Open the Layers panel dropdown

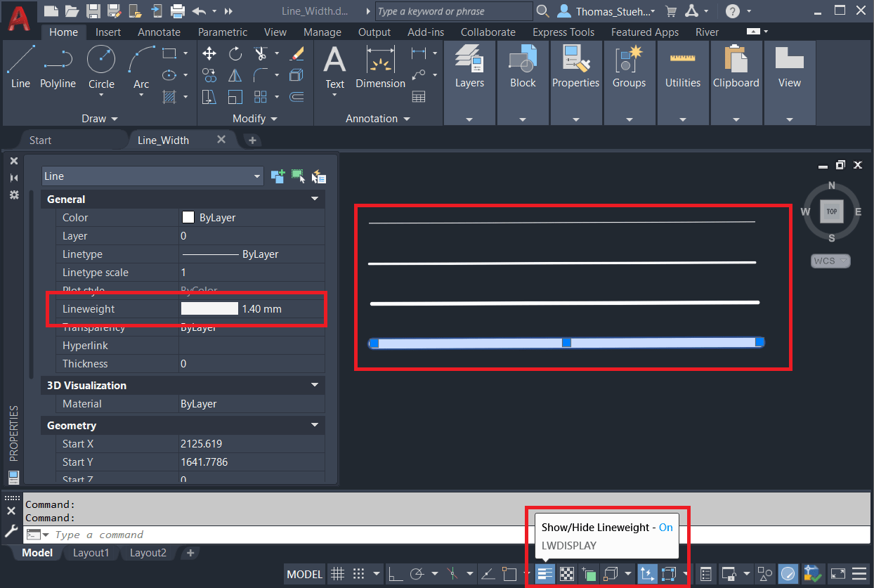click(469, 119)
